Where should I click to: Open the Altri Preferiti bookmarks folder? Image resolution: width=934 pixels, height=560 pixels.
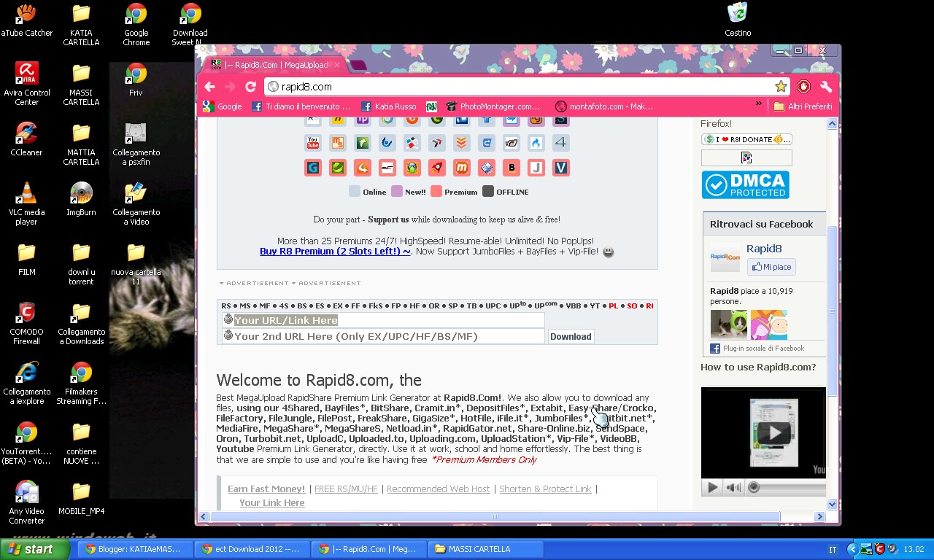(803, 106)
